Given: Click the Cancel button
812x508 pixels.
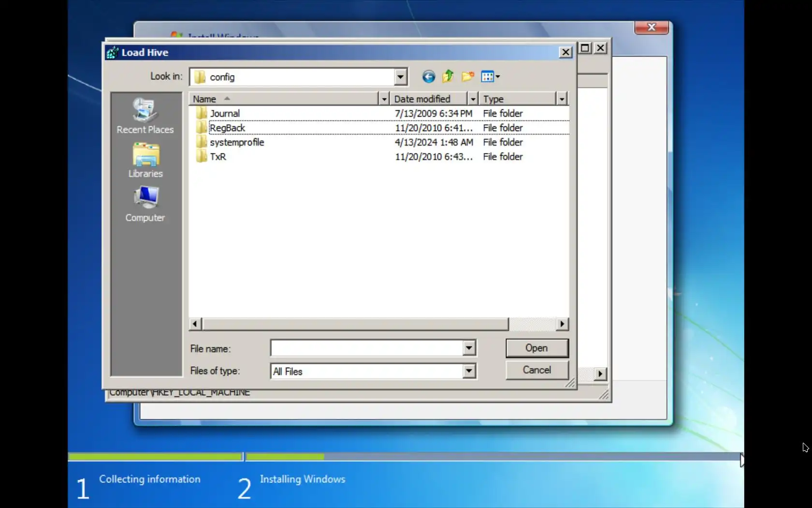Looking at the screenshot, I should click(537, 370).
